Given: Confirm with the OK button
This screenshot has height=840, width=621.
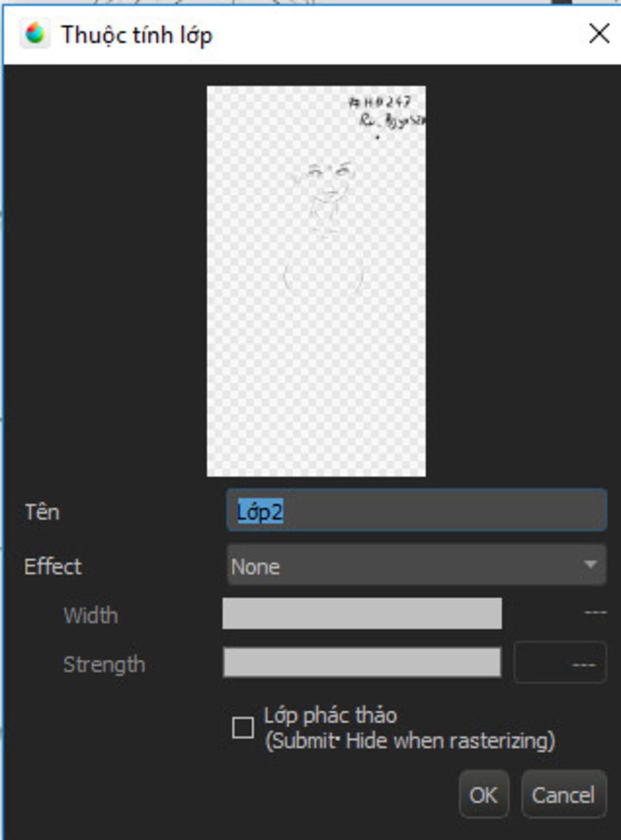Looking at the screenshot, I should tap(483, 795).
